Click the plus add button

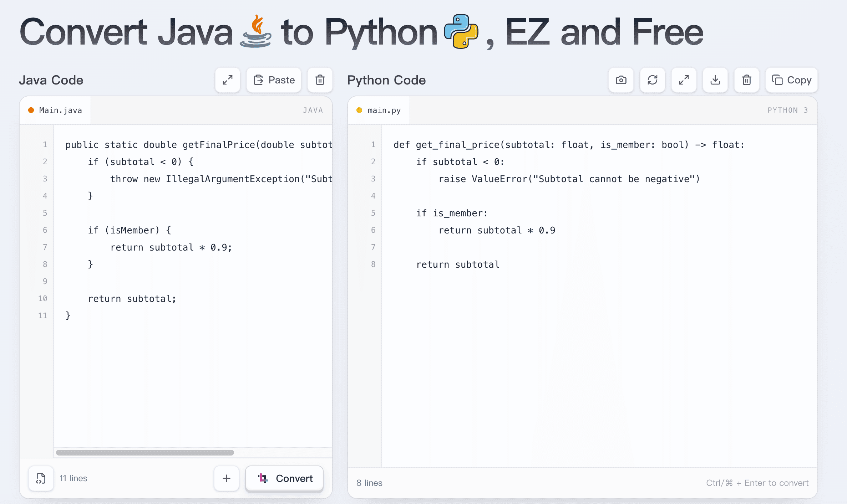tap(227, 478)
